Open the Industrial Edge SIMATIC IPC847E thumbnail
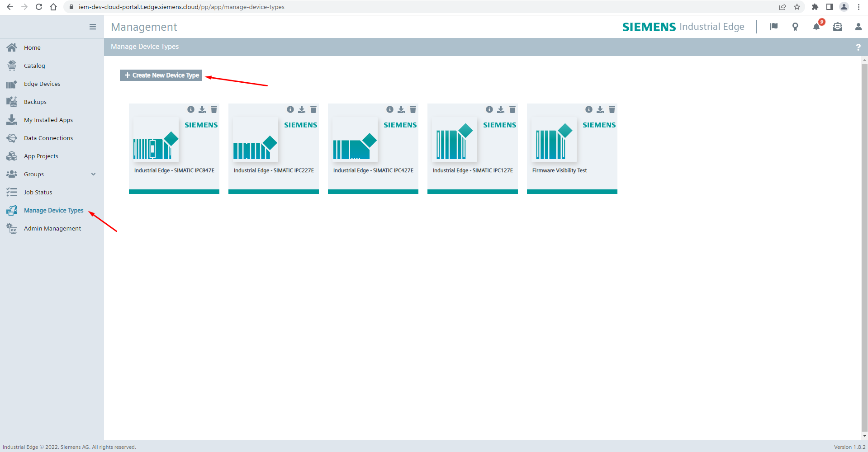Image resolution: width=868 pixels, height=452 pixels. (x=156, y=140)
